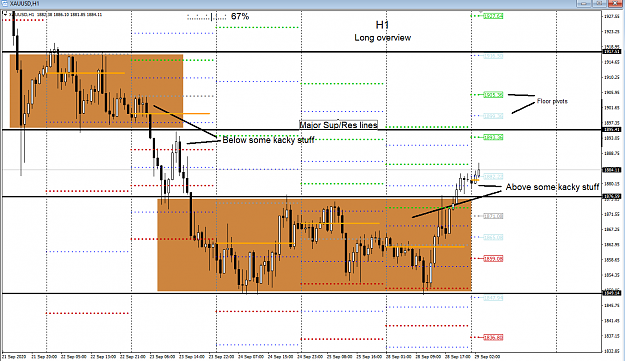Screen dimensions: 625x361
Task: Click the '21 Sep 2020' date on time axis
Action: pyautogui.click(x=14, y=357)
